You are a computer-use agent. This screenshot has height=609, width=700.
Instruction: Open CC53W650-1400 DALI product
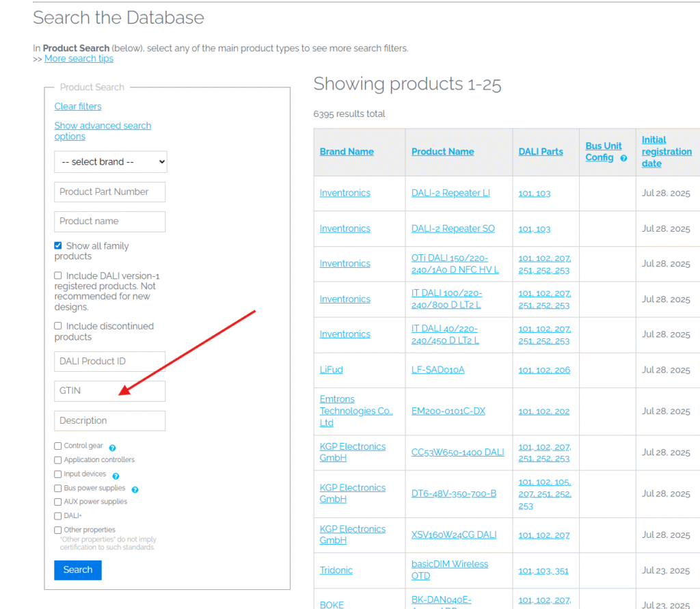457,452
